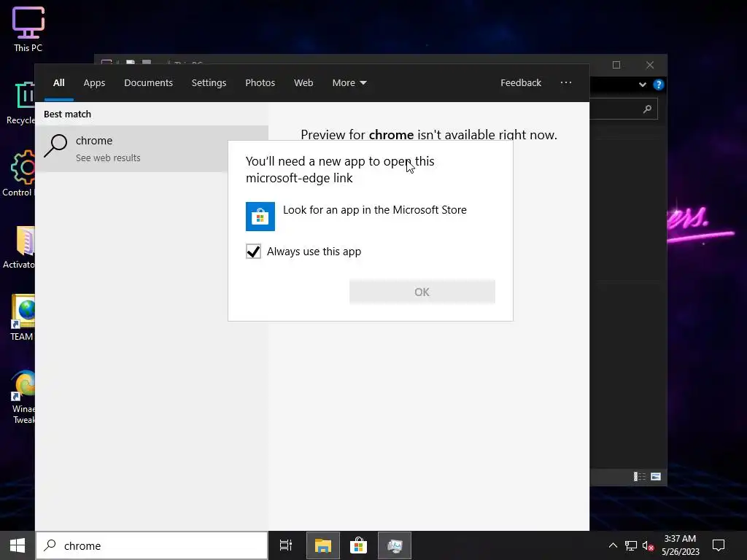
Task: Select the Documents search tab
Action: (148, 83)
